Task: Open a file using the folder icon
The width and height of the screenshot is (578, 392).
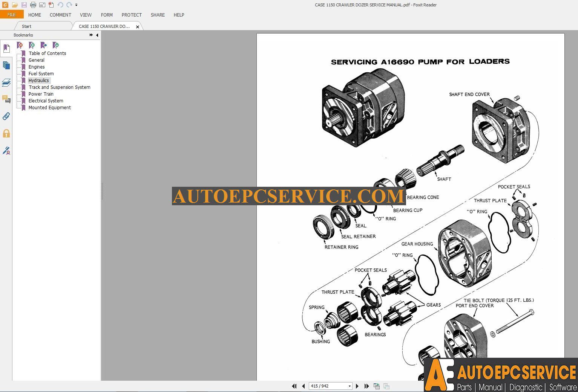Action: [x=15, y=5]
